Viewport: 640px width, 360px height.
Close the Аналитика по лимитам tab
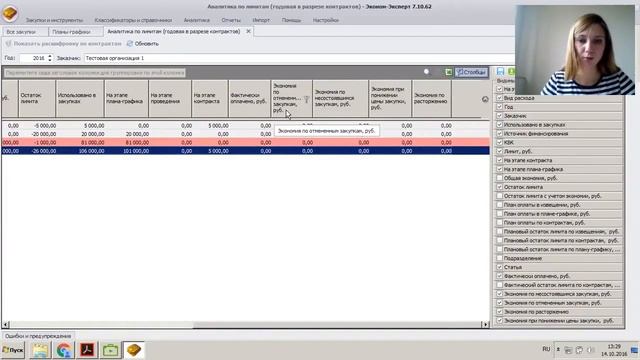[248, 31]
